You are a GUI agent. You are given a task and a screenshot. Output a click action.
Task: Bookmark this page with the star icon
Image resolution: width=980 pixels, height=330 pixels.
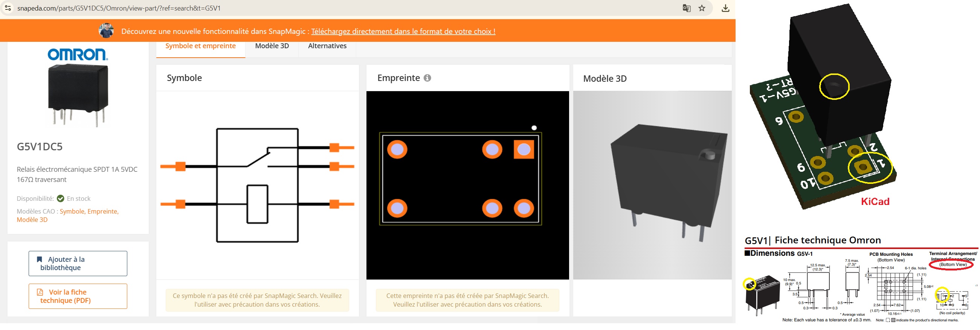702,8
